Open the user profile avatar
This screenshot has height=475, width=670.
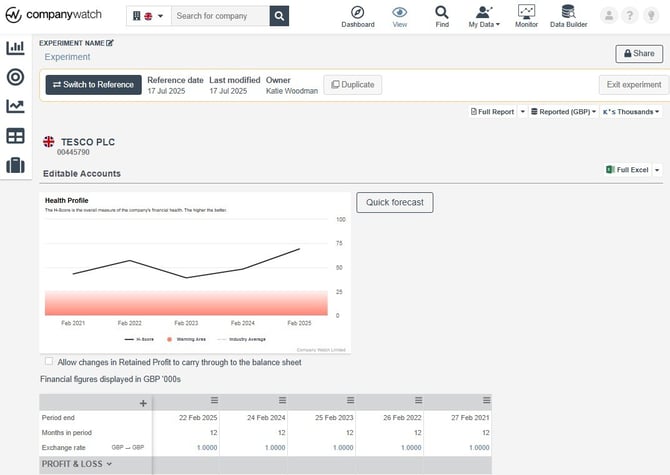click(609, 16)
